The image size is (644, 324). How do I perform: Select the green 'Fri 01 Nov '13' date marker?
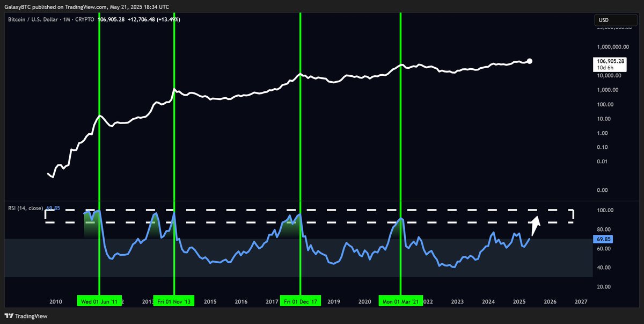[174, 301]
